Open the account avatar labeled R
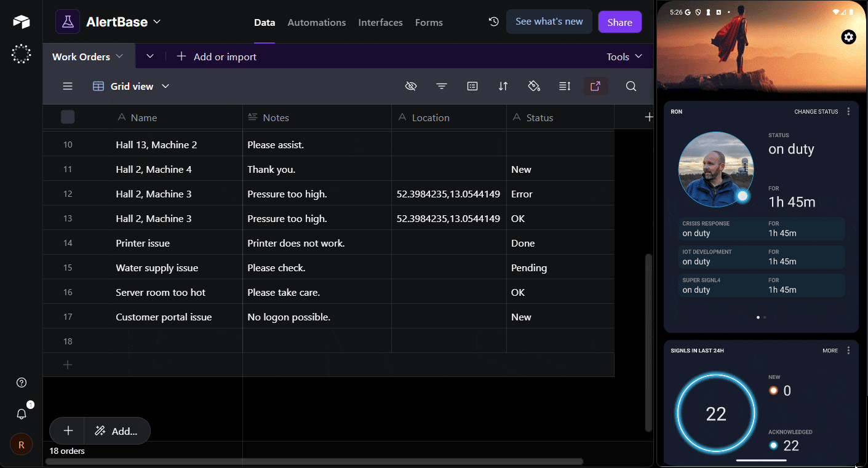 [x=22, y=444]
